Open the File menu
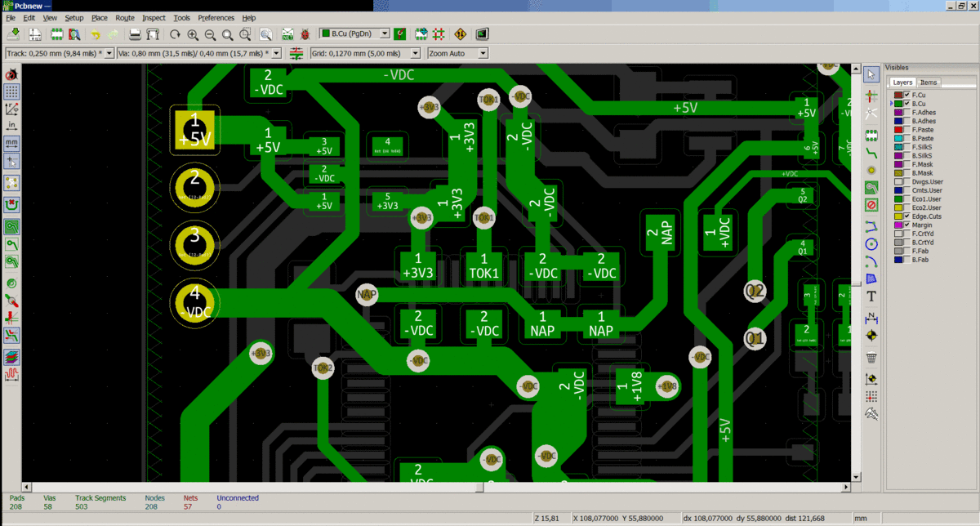Viewport: 980px width, 526px height. (x=11, y=17)
